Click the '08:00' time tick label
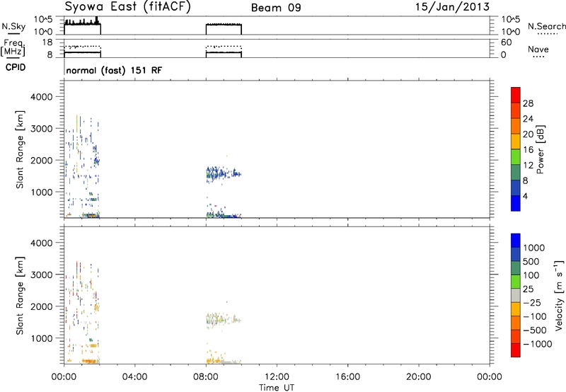This screenshot has height=392, width=566. pos(206,377)
